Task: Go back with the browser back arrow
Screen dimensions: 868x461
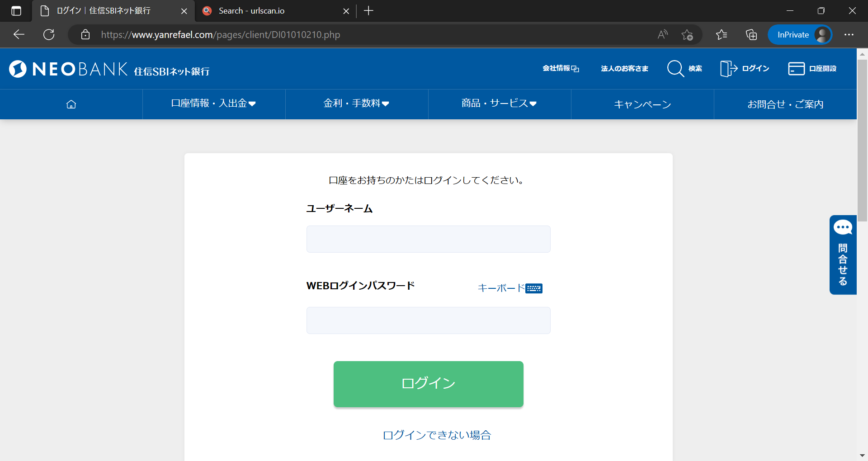Action: click(19, 35)
